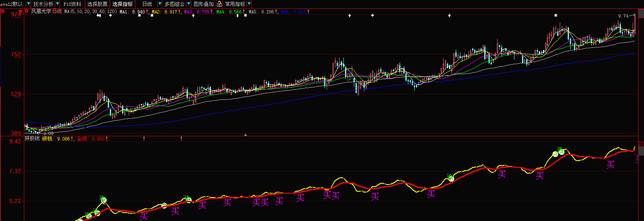Click the 选择股票 button
Image resolution: width=644 pixels, height=221 pixels.
click(x=97, y=4)
